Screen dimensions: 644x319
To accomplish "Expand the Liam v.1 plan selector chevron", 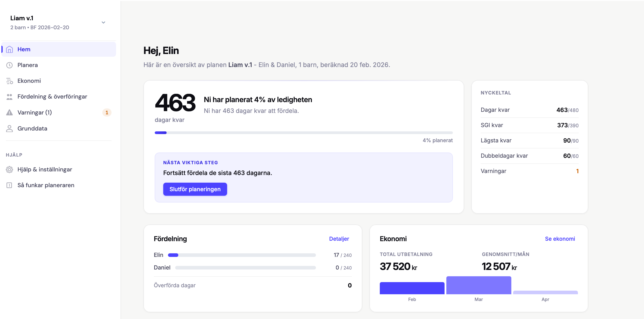I will pos(103,22).
